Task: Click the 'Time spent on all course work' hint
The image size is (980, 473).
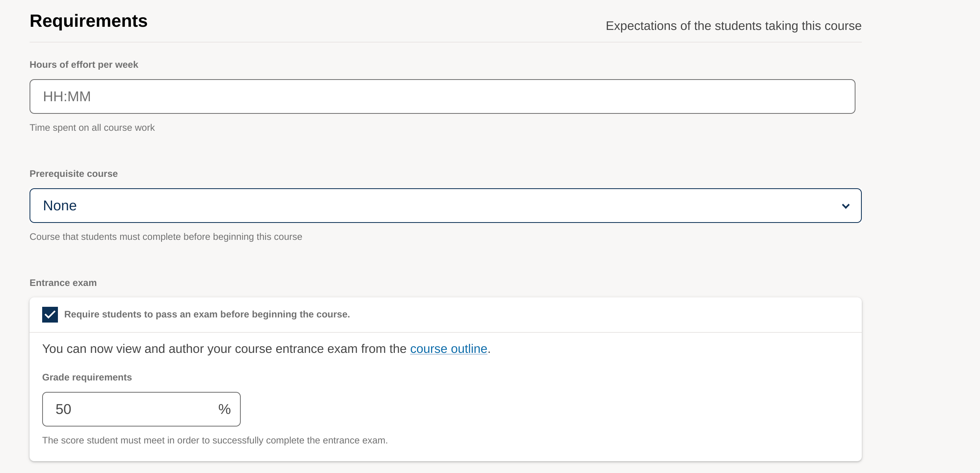Action: tap(92, 128)
